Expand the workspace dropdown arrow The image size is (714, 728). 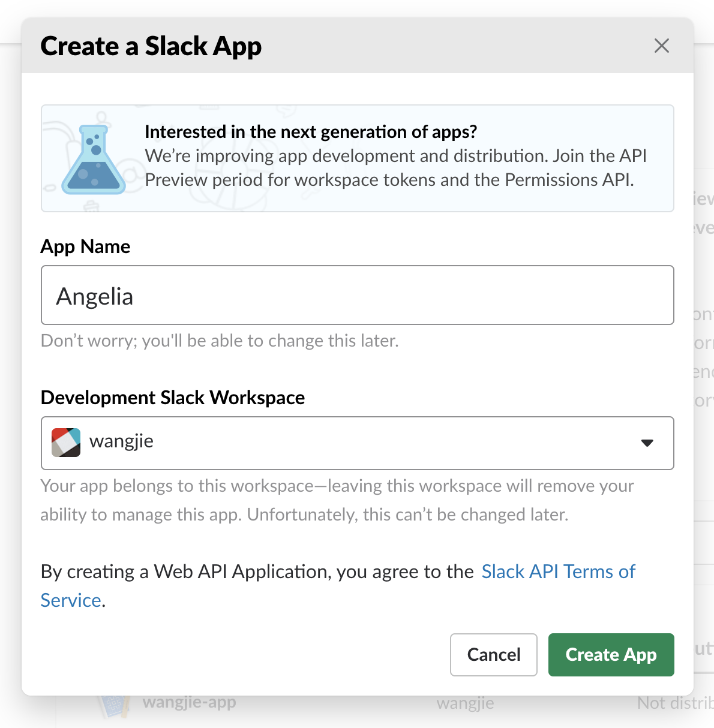[x=647, y=443]
